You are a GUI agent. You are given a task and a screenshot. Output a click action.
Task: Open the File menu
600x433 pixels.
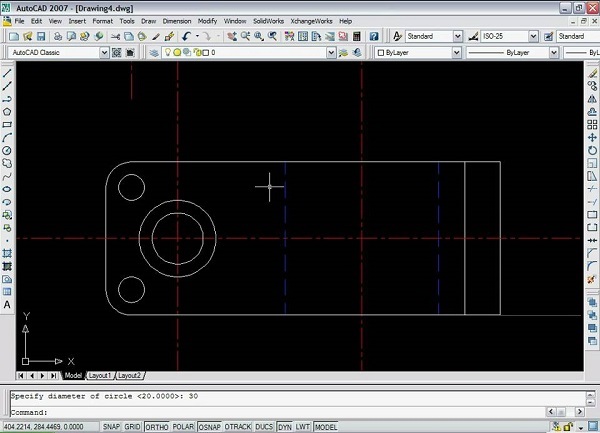click(x=19, y=21)
